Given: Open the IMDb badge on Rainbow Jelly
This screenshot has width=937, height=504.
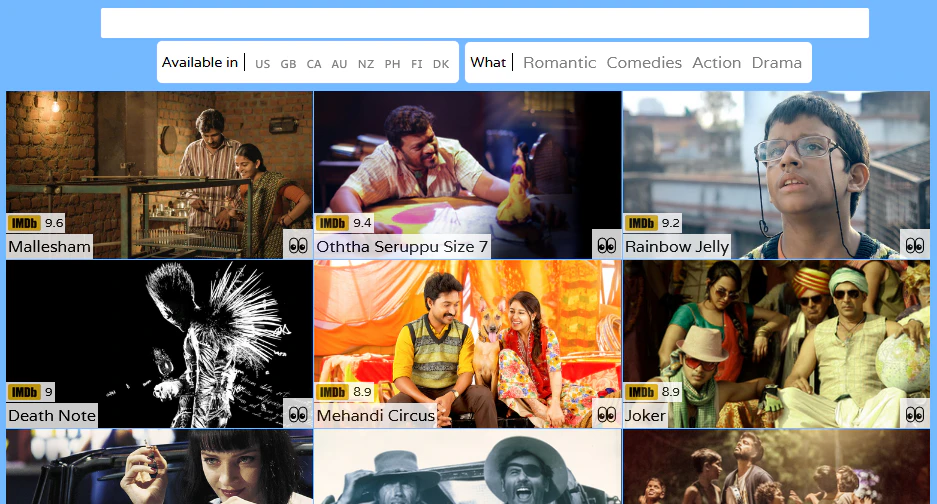Looking at the screenshot, I should [x=641, y=224].
